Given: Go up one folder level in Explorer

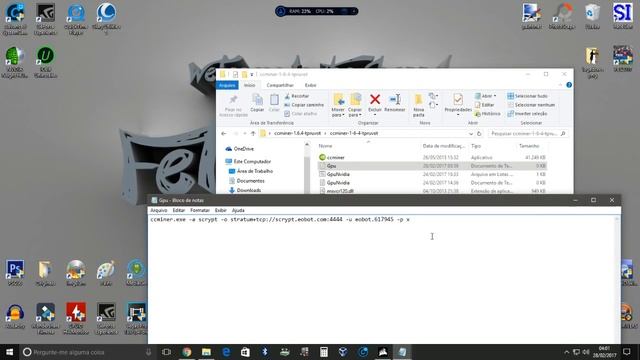Looking at the screenshot, I should (x=253, y=133).
